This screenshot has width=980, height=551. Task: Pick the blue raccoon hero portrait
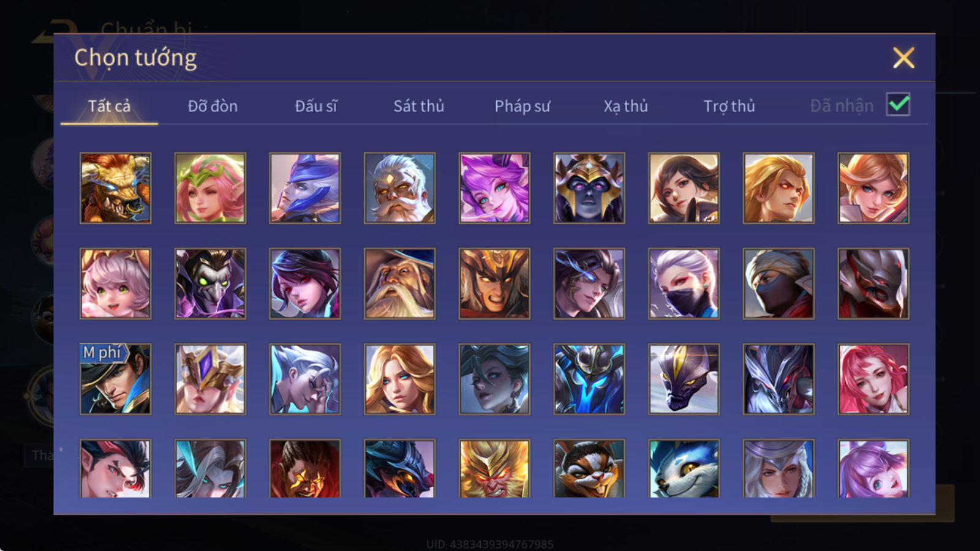(x=684, y=468)
